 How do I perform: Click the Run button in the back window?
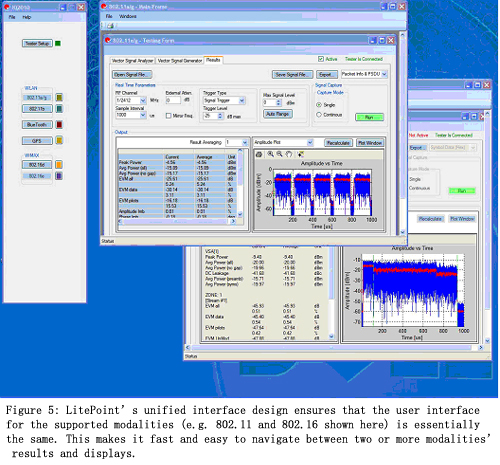point(462,191)
